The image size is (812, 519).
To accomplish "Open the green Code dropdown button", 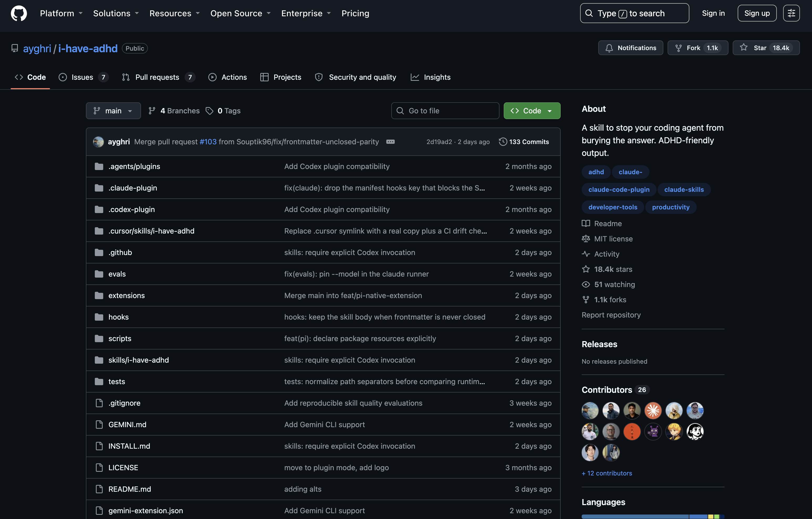I will tap(532, 111).
